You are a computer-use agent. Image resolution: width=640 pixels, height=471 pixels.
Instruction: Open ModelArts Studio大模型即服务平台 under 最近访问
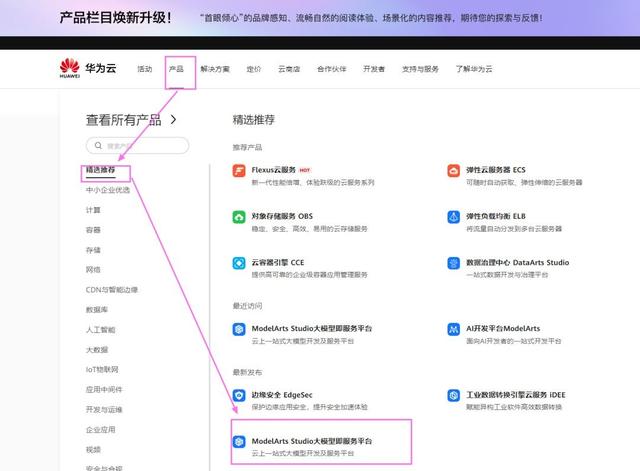312,329
